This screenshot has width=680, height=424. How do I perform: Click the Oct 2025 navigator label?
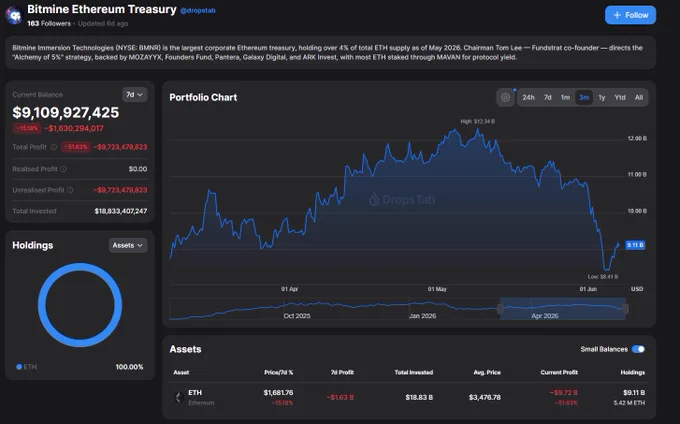pos(297,316)
